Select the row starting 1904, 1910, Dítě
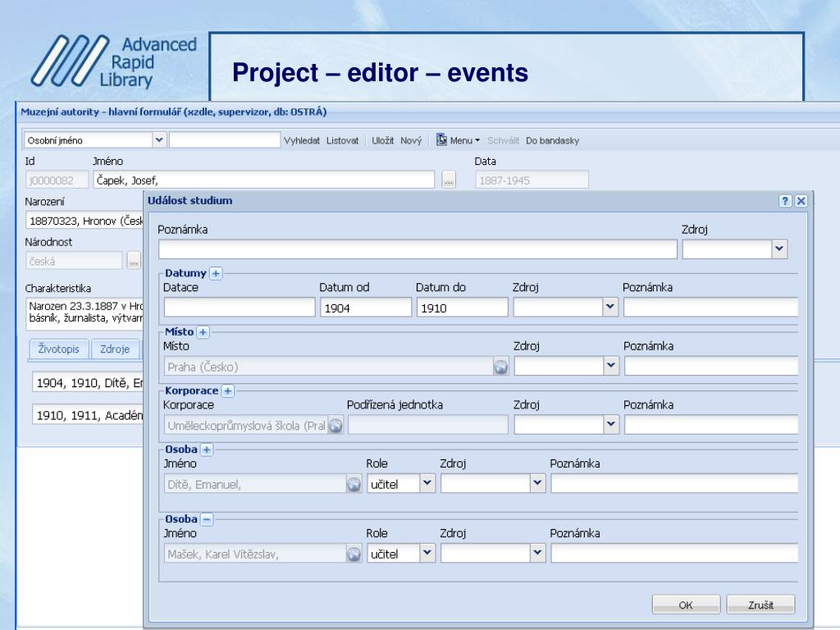This screenshot has width=840, height=630. coord(88,382)
